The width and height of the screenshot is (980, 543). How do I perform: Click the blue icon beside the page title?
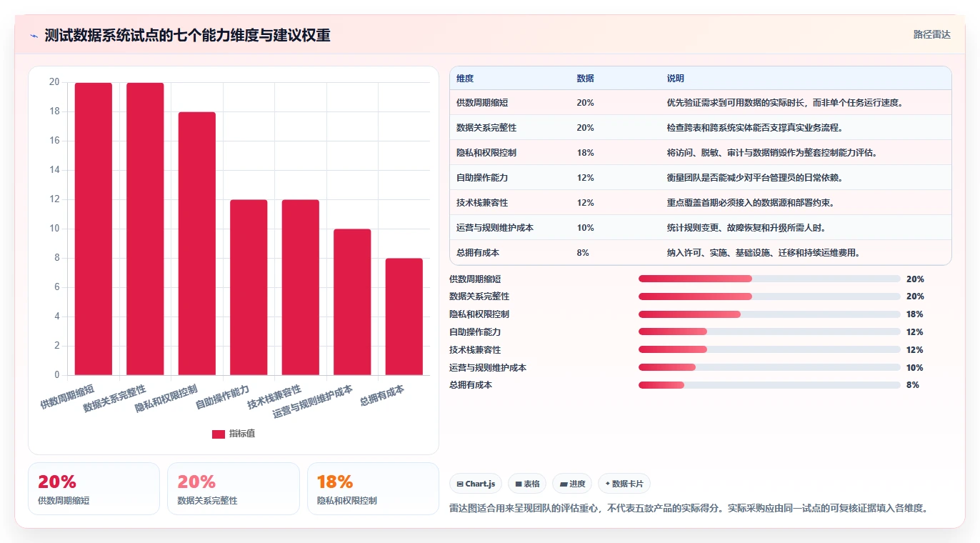[34, 36]
